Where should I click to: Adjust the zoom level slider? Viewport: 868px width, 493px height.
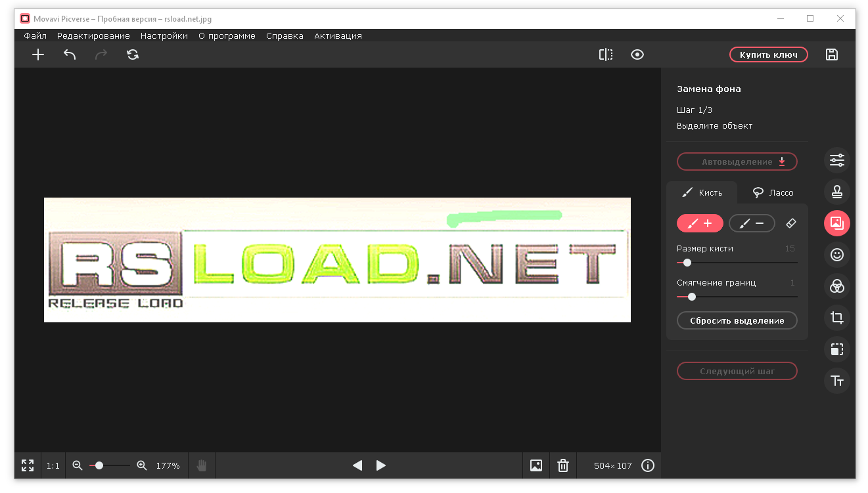tap(110, 465)
